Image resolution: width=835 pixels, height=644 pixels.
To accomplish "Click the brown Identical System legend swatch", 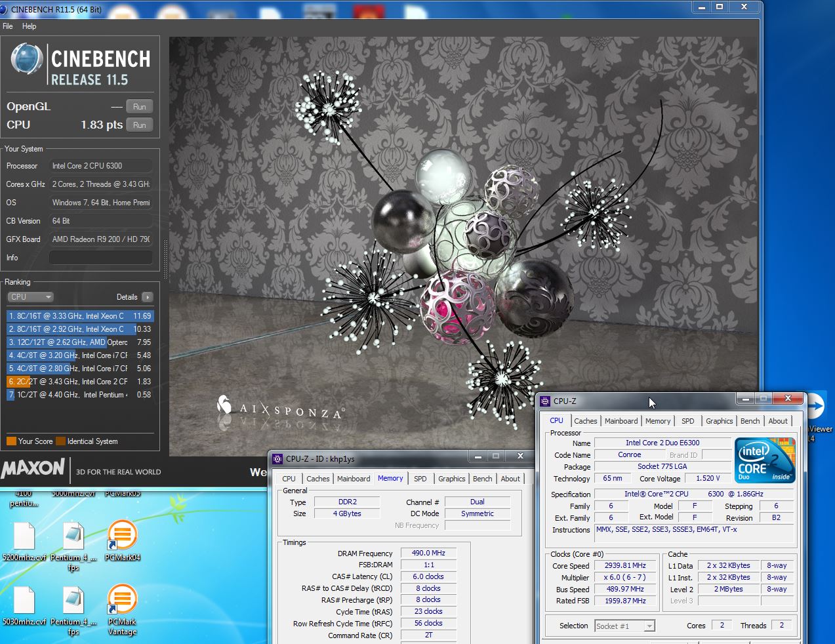I will (x=60, y=441).
